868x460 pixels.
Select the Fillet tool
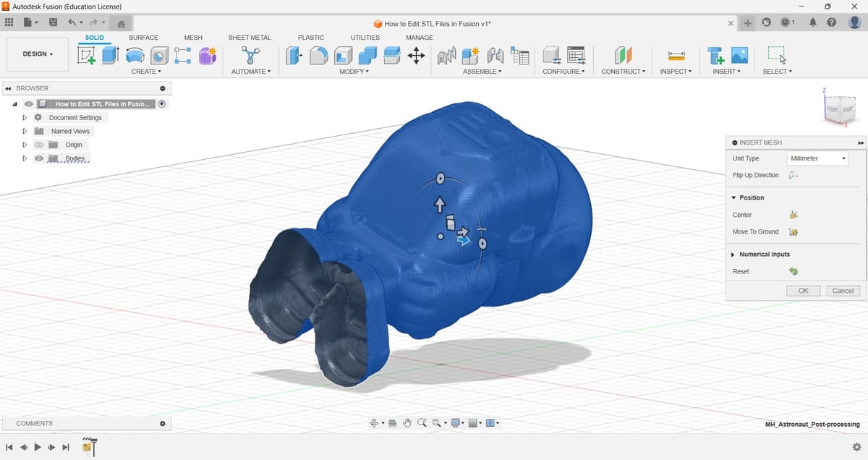[318, 56]
